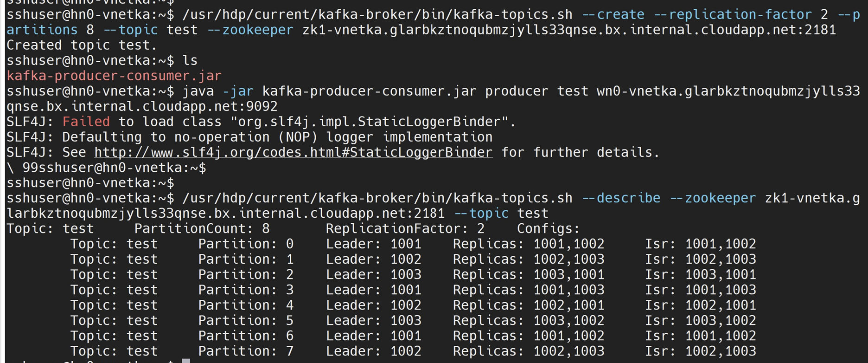Click the "Partition: 7" label in last row

pos(246,351)
